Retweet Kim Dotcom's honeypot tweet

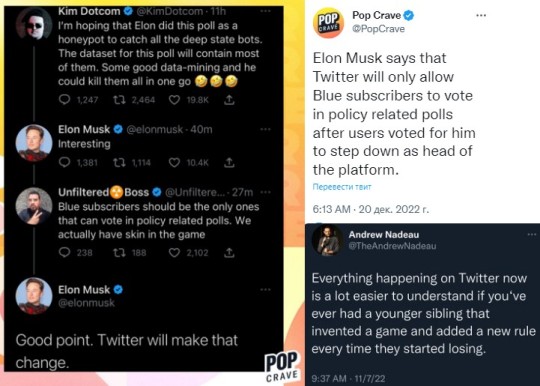pos(120,100)
